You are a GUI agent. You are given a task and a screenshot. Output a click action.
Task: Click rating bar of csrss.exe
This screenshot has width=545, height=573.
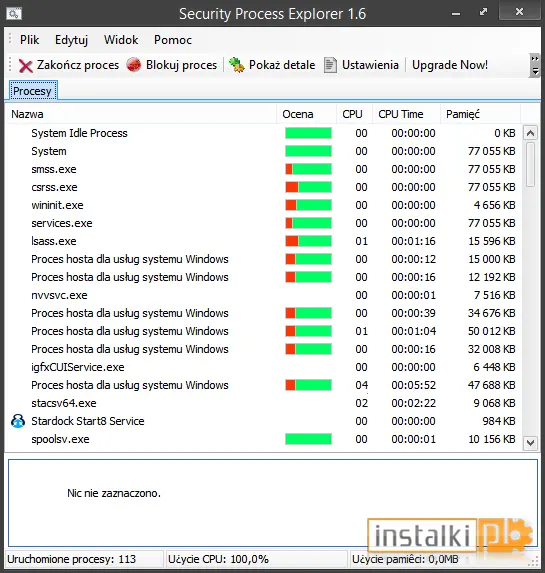308,187
